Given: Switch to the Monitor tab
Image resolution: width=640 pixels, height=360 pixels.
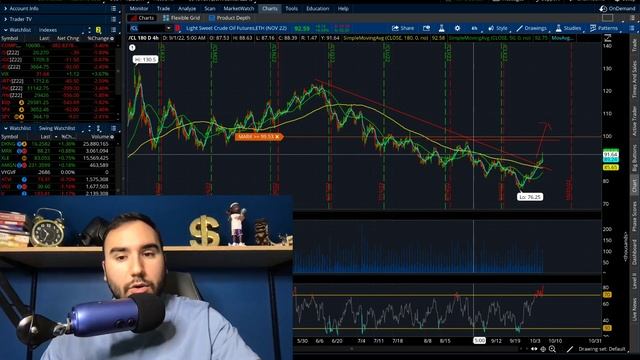Looking at the screenshot, I should point(139,9).
